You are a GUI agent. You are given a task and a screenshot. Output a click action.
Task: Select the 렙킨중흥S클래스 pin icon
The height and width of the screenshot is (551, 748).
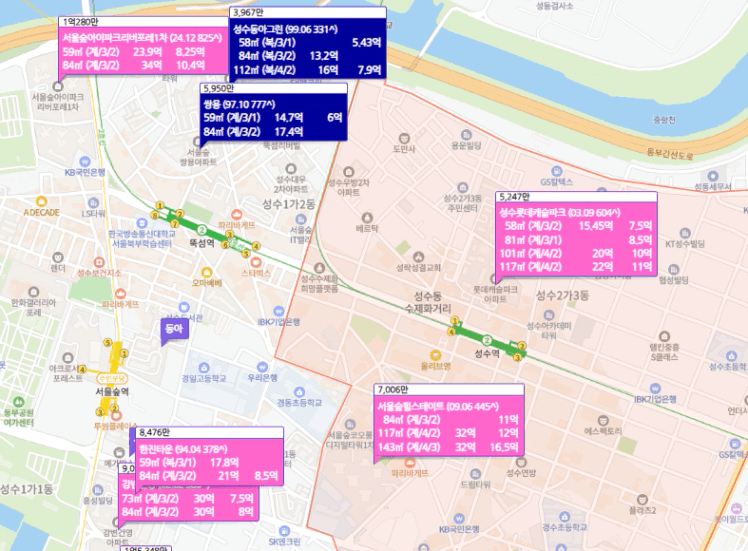click(664, 336)
